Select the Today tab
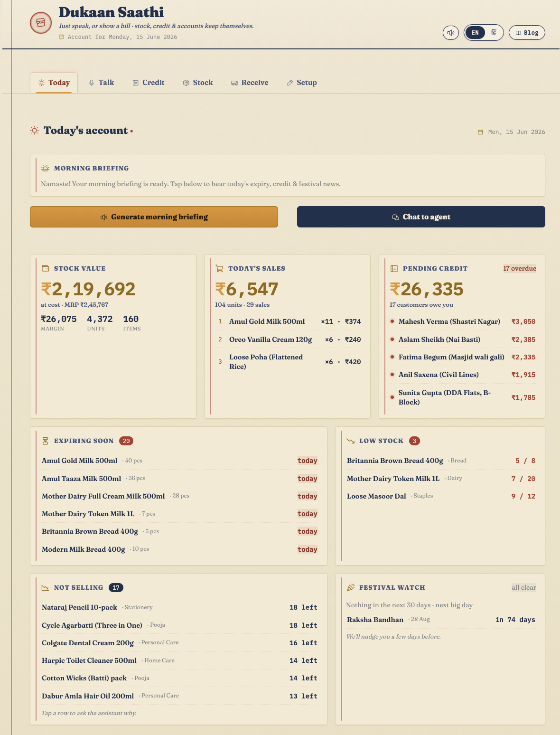This screenshot has height=735, width=560. point(54,83)
